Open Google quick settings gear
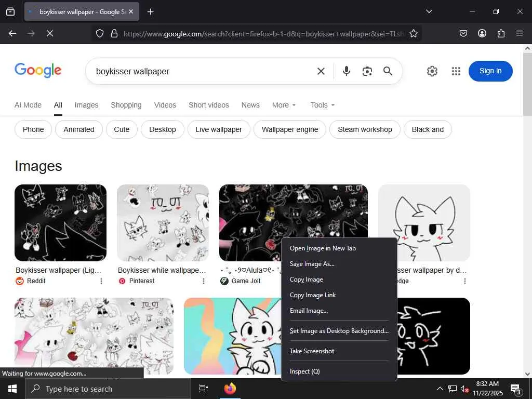Viewport: 532px width, 399px height. (x=432, y=71)
